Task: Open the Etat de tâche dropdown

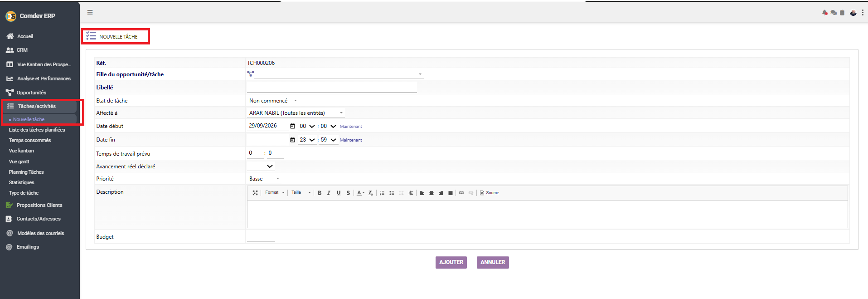Action: coord(273,101)
